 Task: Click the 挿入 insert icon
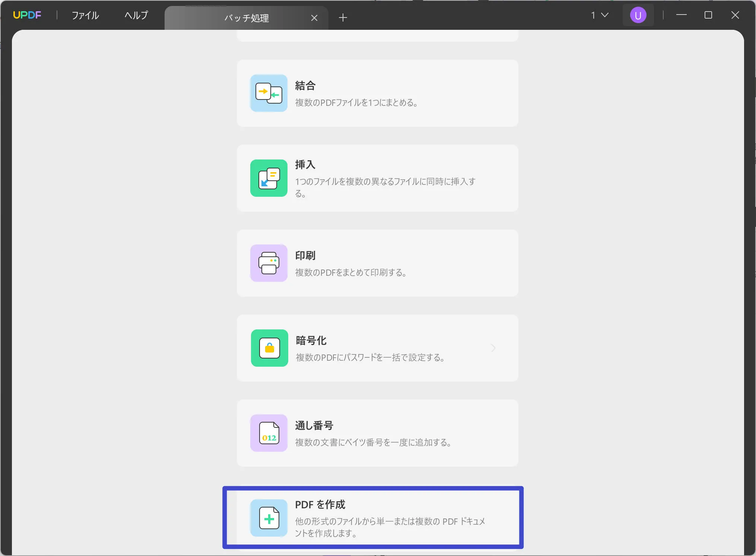[269, 178]
